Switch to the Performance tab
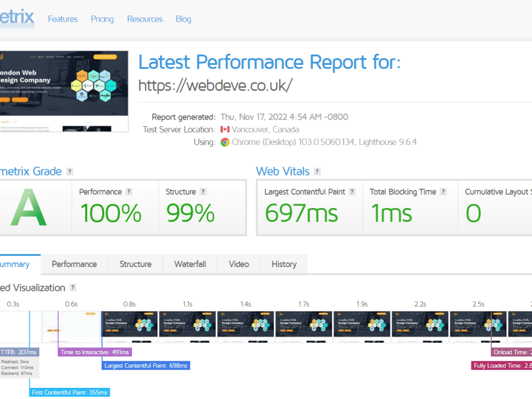 click(x=74, y=264)
